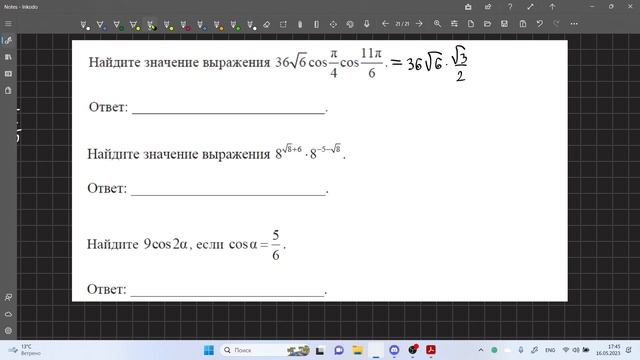Expand the system tray hidden icons
Image resolution: width=640 pixels, height=360 pixels.
point(481,350)
